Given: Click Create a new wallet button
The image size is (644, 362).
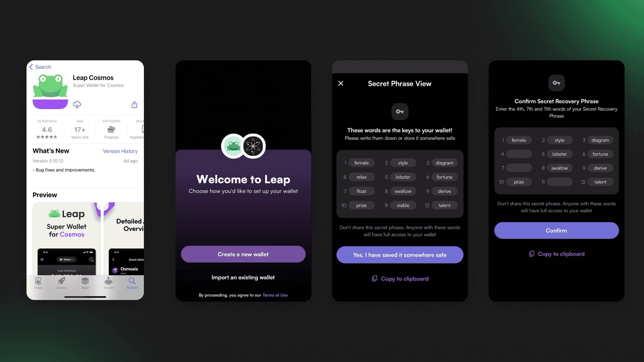Looking at the screenshot, I should coord(243,254).
